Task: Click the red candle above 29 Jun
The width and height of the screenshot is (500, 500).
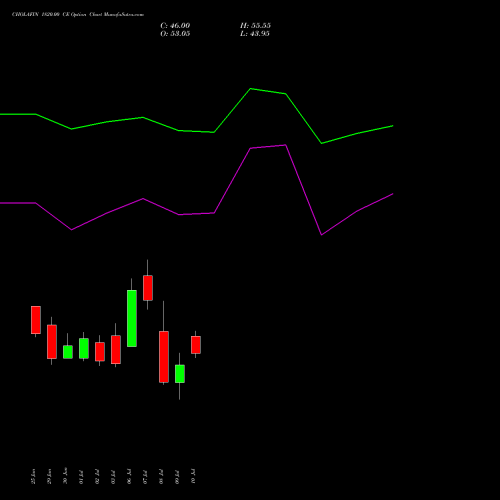Action: [52, 342]
